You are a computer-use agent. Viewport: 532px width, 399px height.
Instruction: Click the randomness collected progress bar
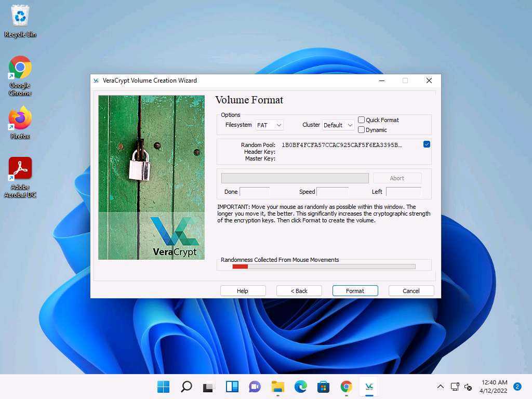click(x=324, y=267)
